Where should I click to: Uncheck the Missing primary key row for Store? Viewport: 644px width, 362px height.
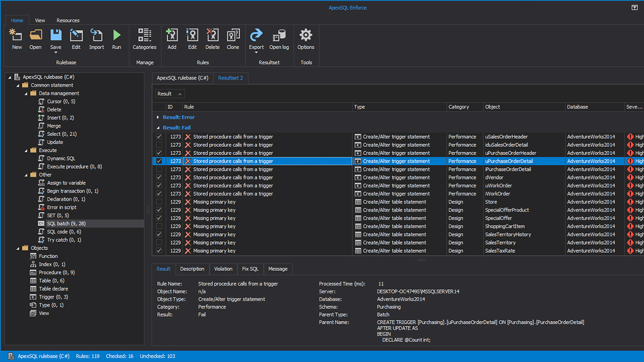[159, 201]
